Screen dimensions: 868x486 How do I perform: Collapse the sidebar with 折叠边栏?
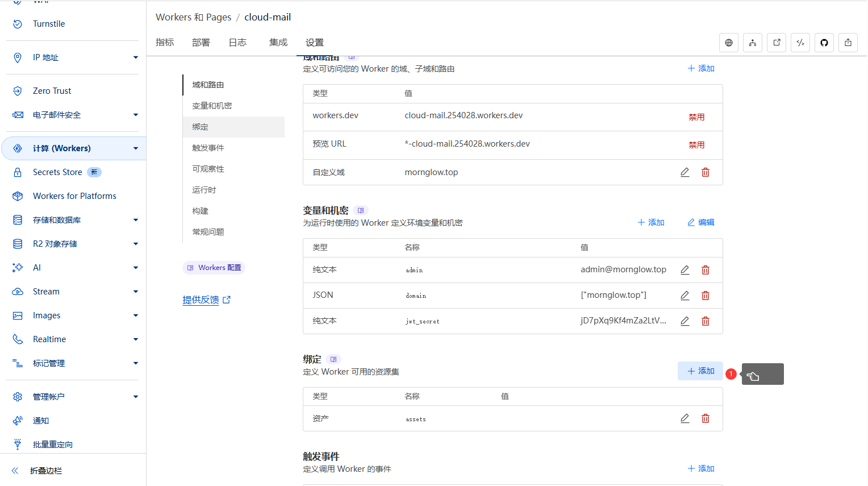tap(45, 471)
